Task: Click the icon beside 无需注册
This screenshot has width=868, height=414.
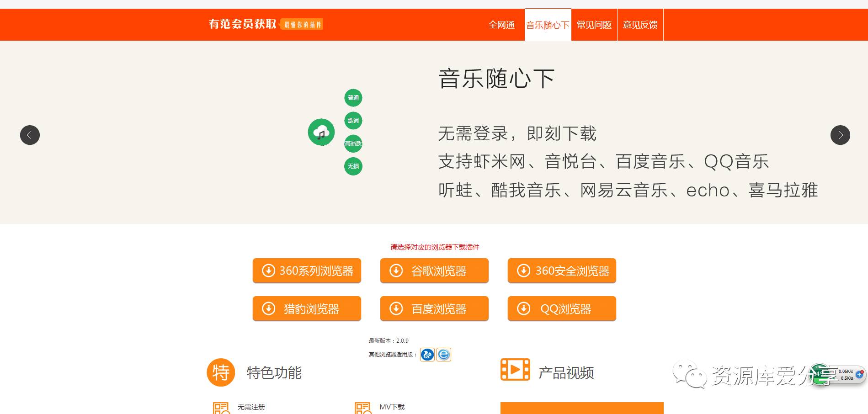Action: pyautogui.click(x=221, y=408)
